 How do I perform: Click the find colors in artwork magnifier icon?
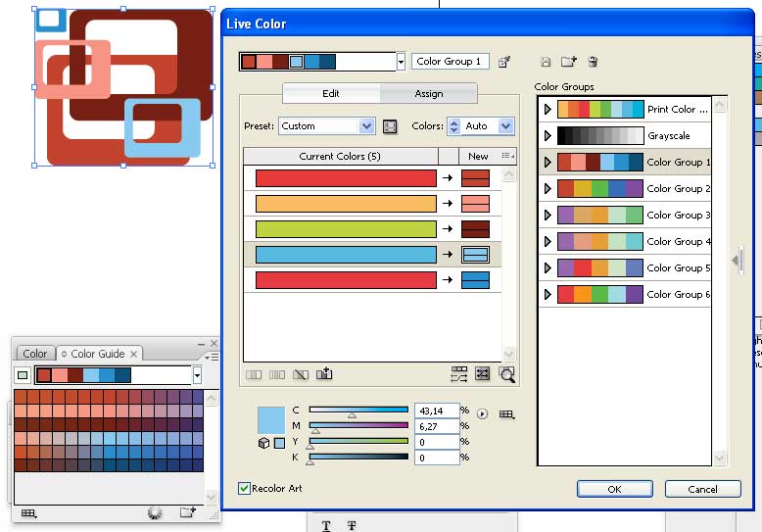[x=506, y=373]
